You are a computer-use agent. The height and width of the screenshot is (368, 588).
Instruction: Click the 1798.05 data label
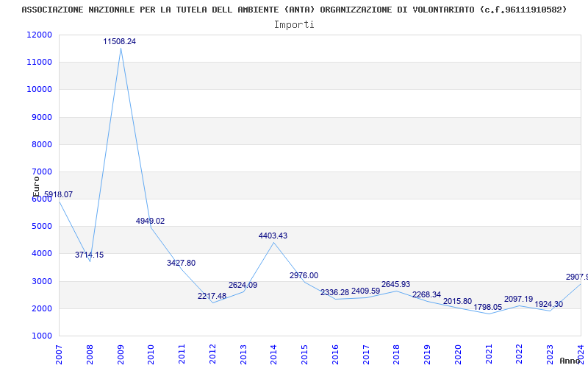tap(487, 307)
